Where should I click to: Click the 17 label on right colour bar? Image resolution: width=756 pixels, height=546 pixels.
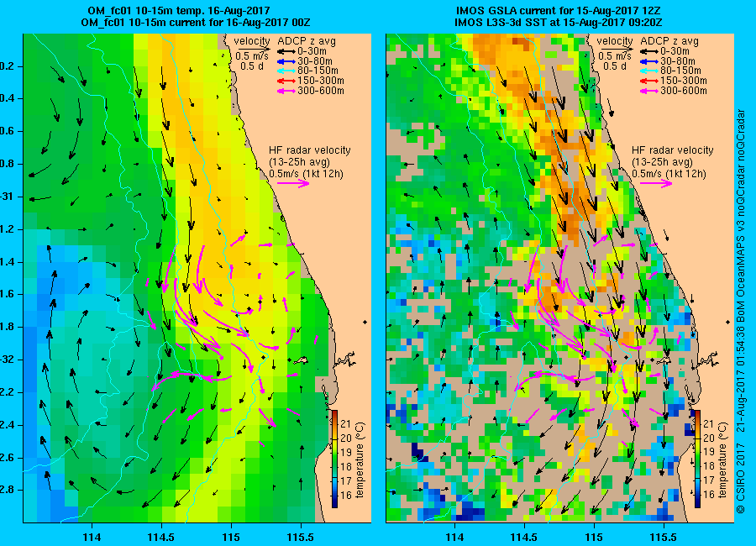[708, 480]
